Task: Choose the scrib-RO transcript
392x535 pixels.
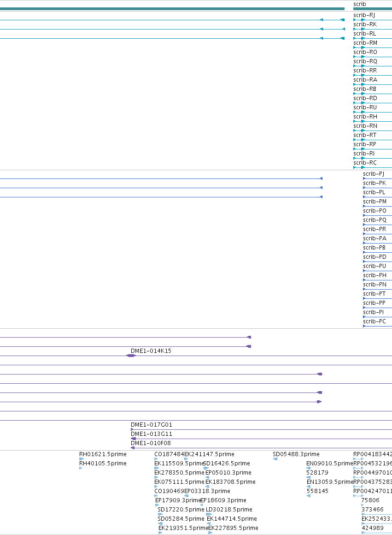Action: pyautogui.click(x=365, y=52)
